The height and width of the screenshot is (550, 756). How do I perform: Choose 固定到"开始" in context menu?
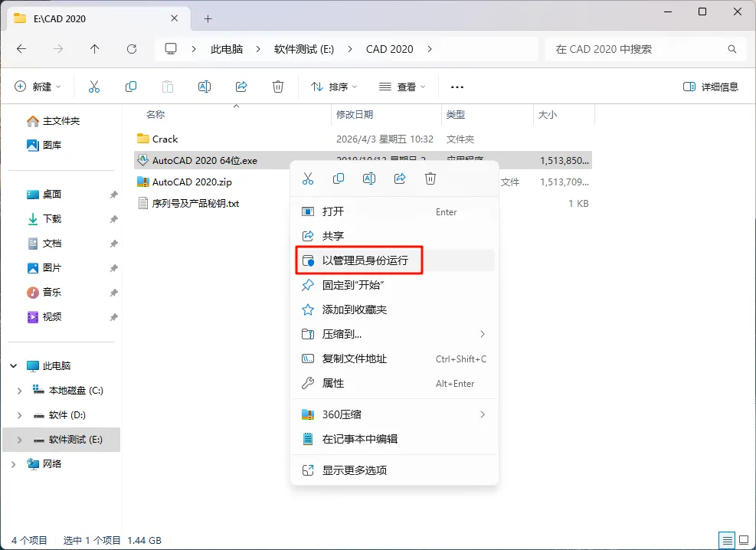tap(394, 286)
